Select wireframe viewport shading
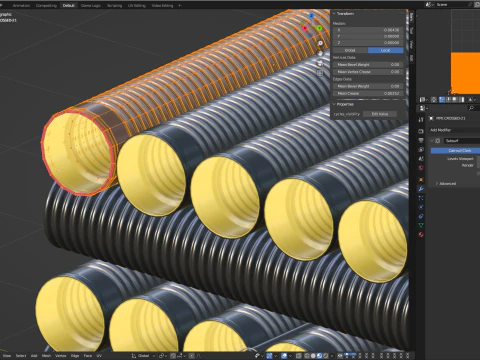 (x=306, y=356)
